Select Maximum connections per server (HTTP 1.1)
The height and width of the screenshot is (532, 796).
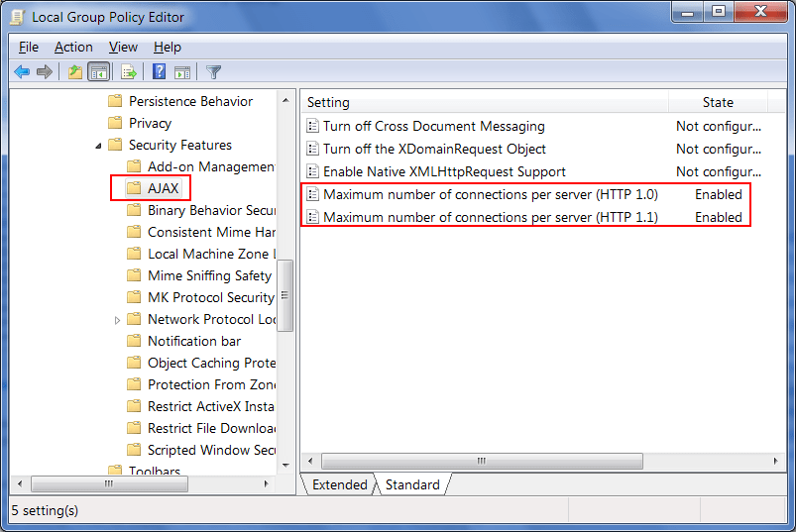point(491,217)
